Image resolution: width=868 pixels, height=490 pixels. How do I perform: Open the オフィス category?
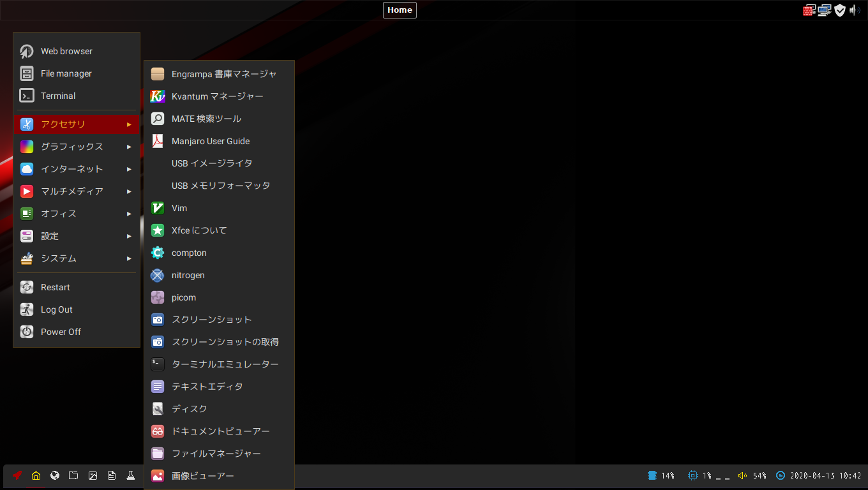tap(77, 214)
